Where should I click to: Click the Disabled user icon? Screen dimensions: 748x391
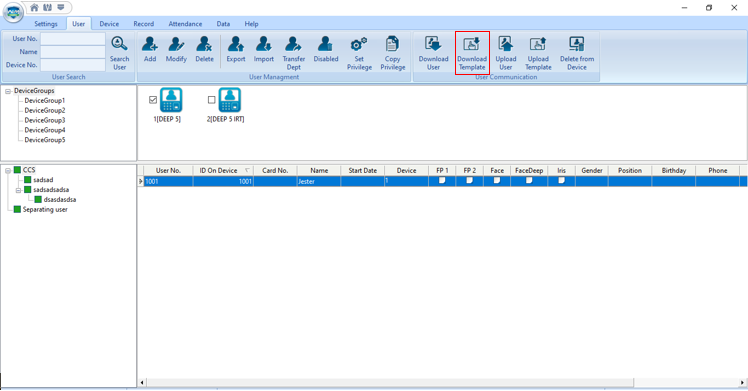(x=326, y=44)
